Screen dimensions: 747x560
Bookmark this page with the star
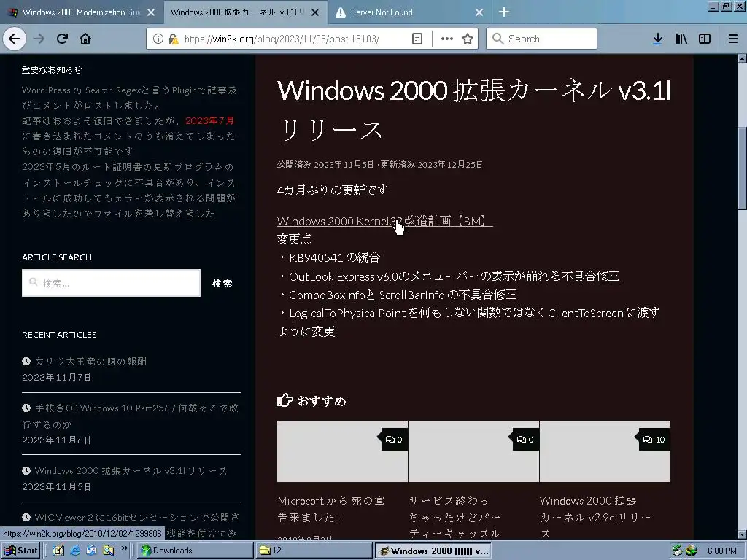coord(468,39)
